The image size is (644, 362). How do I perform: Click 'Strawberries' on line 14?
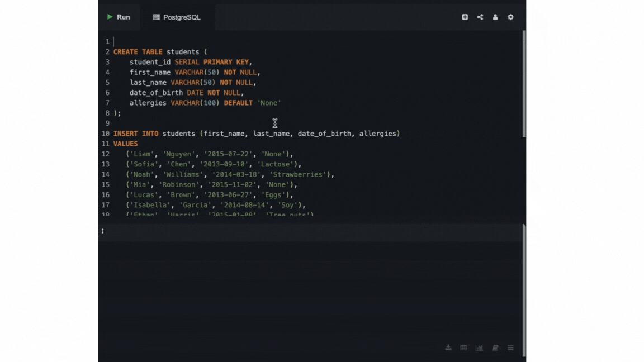(x=298, y=175)
